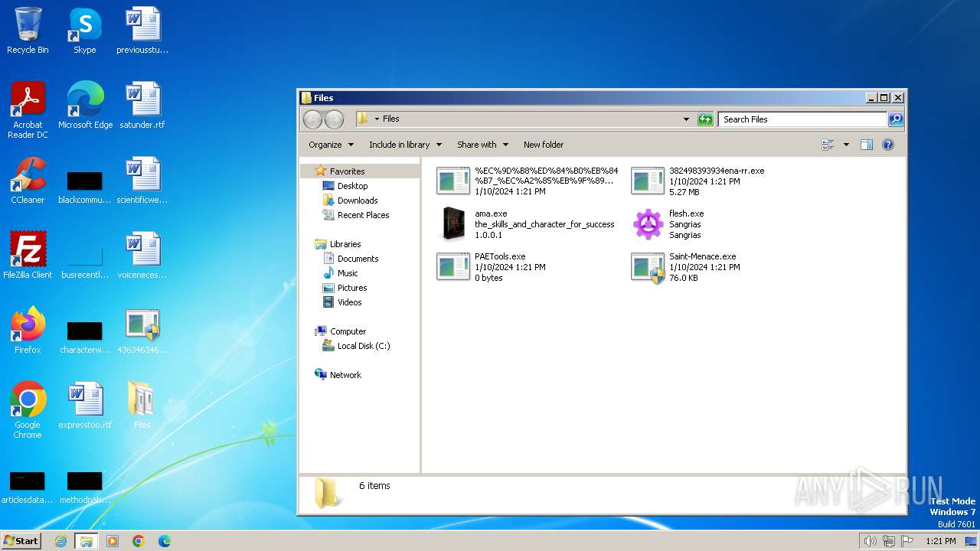Select the previousstu document on desktop
This screenshot has width=980, height=551.
coord(142,31)
